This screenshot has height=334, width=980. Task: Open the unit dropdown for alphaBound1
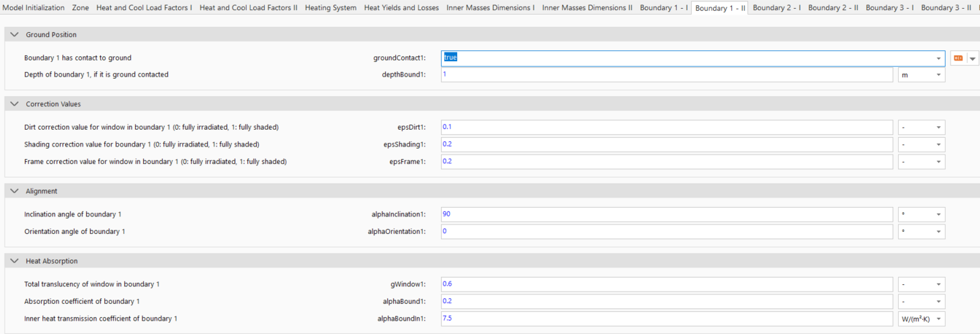point(922,301)
